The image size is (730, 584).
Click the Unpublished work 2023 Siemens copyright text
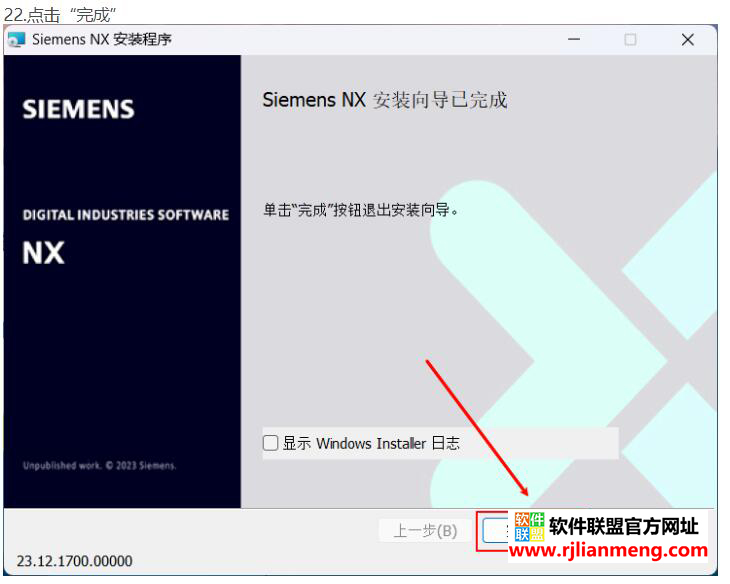click(100, 465)
